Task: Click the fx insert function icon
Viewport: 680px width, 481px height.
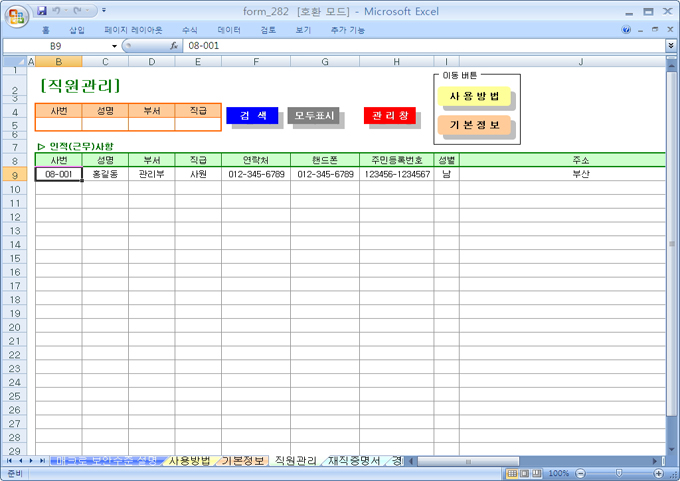Action: tap(174, 46)
